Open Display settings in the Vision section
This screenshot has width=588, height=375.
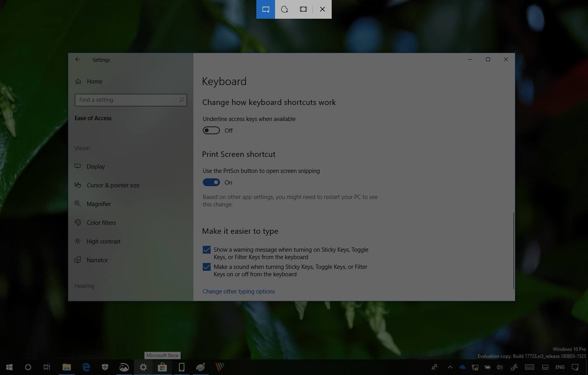coord(95,166)
